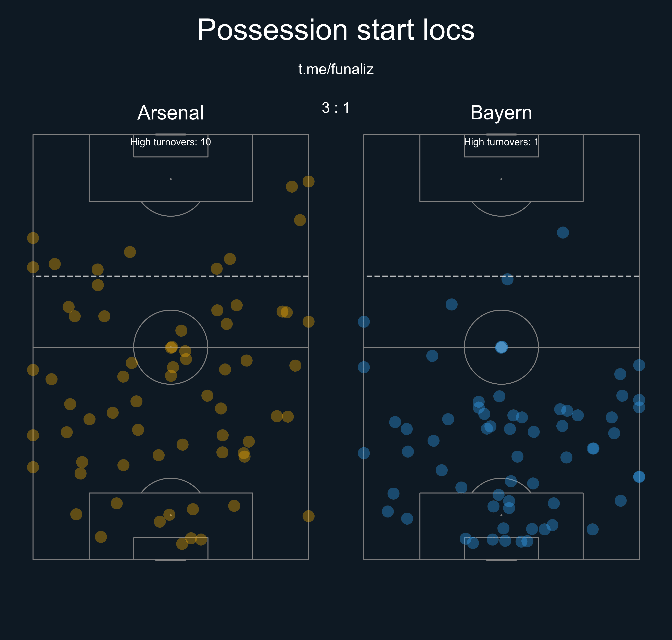
Task: Click the dashed line on Bayern's pitch
Action: point(443,276)
